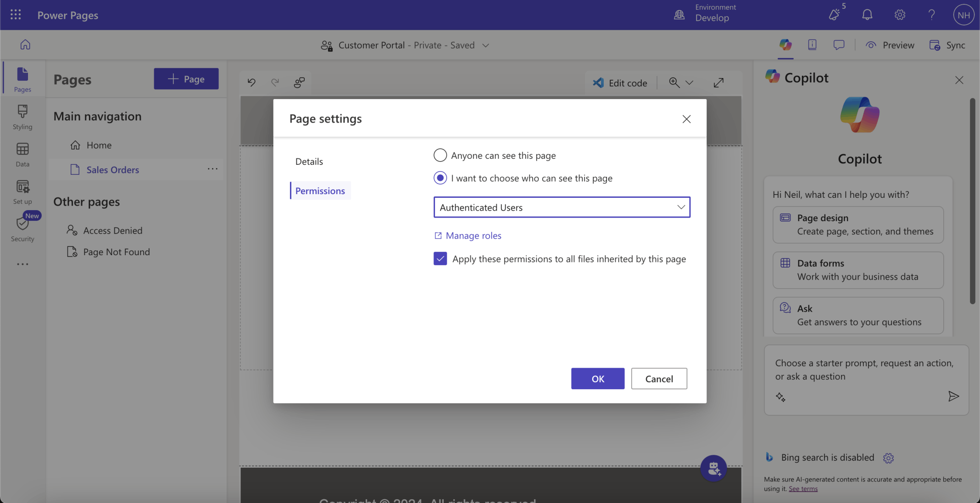Uncheck apply permissions to inherited files
The height and width of the screenshot is (503, 980).
[x=440, y=259]
